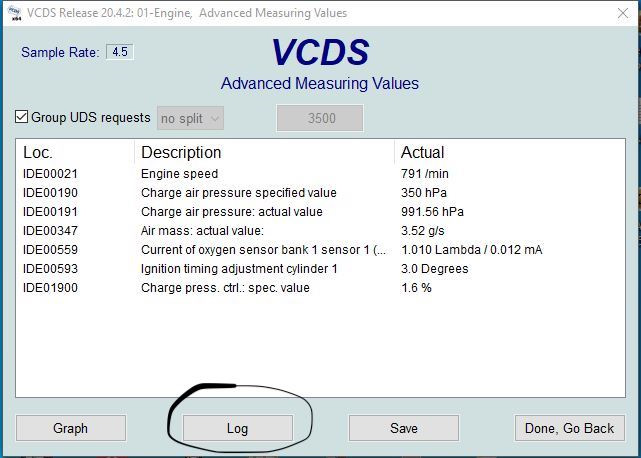Click the Loc. column header
This screenshot has width=641, height=458.
38,153
